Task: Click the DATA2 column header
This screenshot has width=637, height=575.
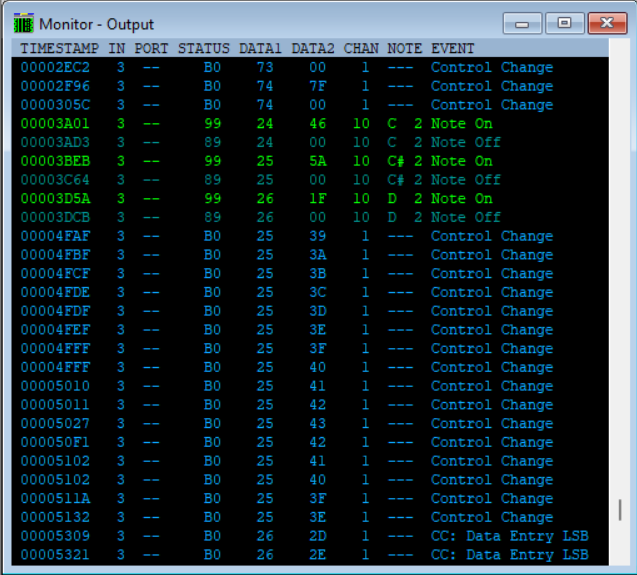Action: coord(313,48)
